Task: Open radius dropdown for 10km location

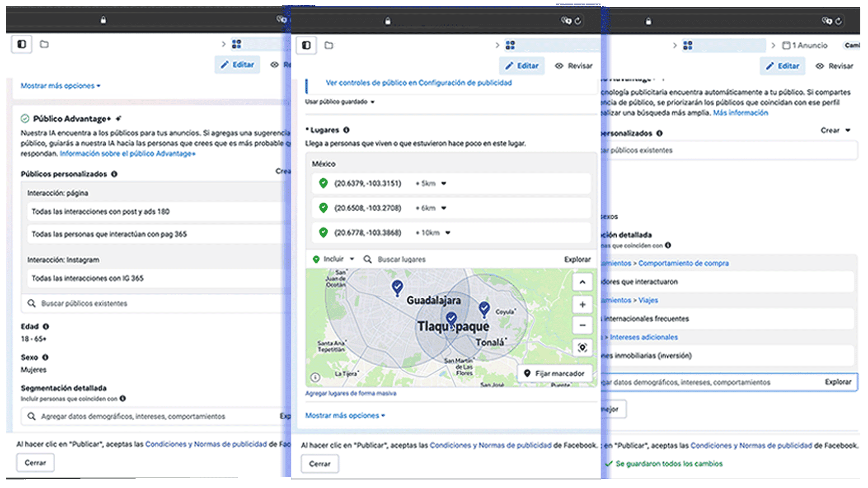Action: (x=448, y=233)
